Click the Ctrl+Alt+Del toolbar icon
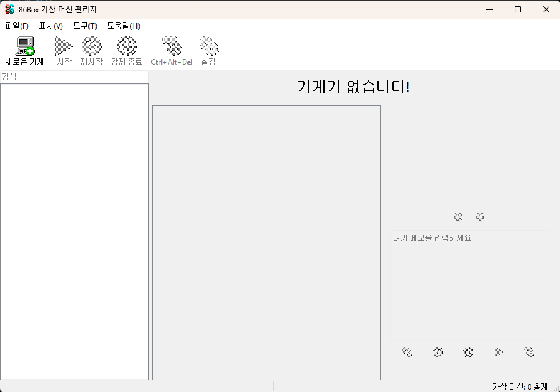 pos(172,47)
